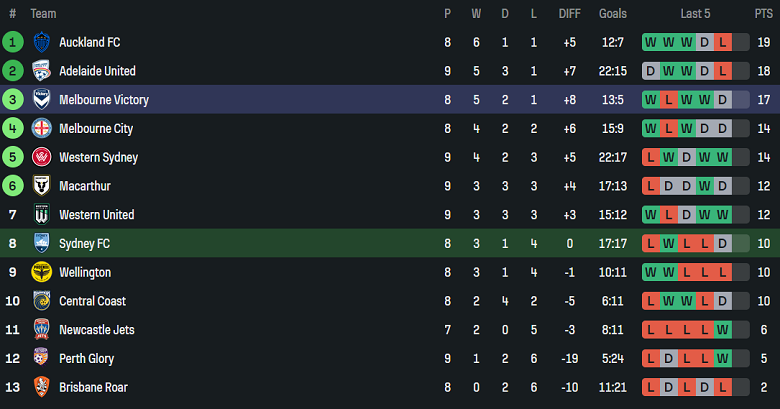Click the DIFF column header
The height and width of the screenshot is (409, 780).
coord(569,13)
